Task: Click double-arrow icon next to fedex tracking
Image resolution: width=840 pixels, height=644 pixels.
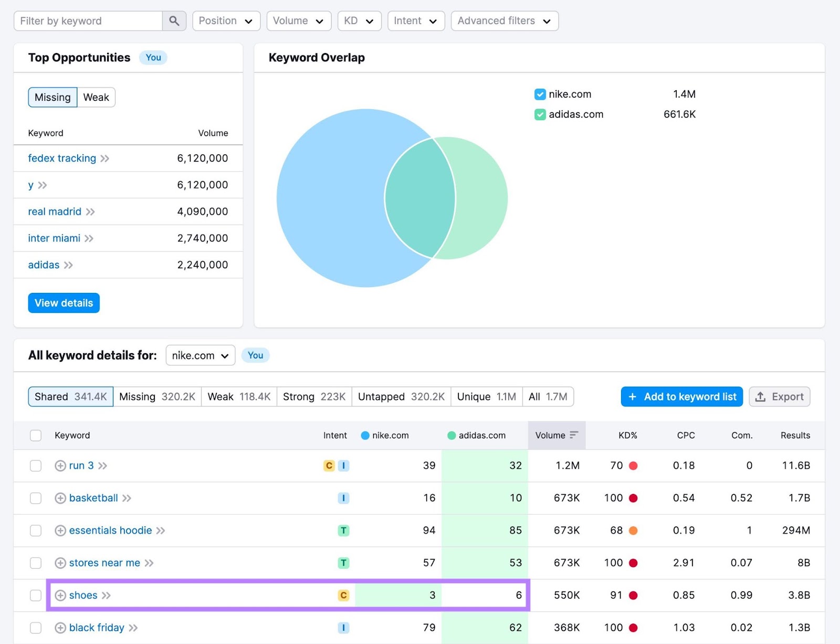Action: click(105, 159)
